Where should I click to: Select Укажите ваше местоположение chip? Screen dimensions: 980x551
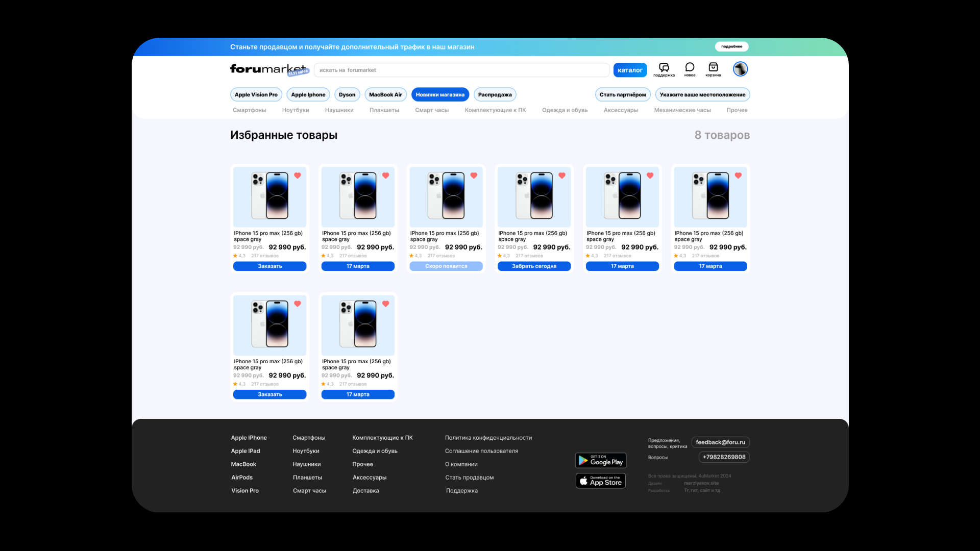click(x=702, y=95)
